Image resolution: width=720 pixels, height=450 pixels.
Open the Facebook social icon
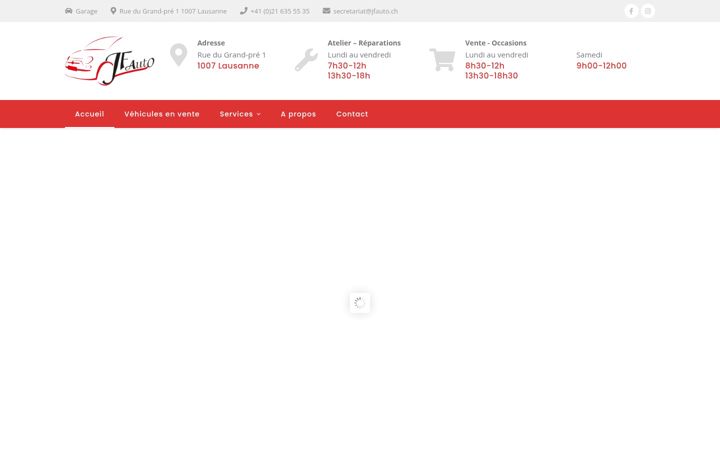631,11
